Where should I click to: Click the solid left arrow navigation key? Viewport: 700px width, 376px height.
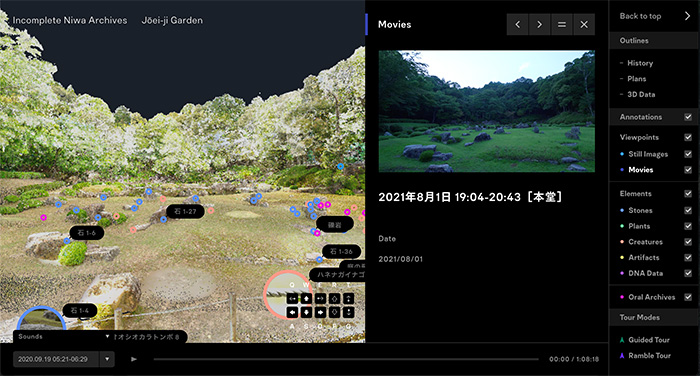[292, 312]
